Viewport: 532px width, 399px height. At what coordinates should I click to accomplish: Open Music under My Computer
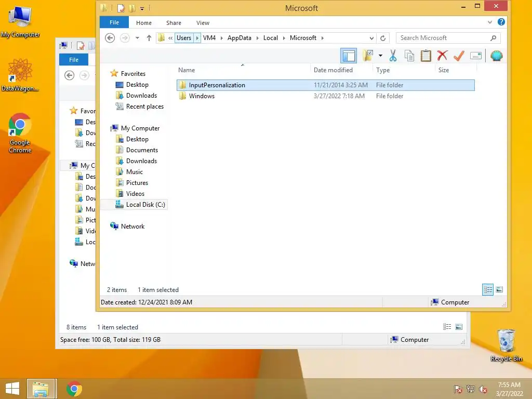pyautogui.click(x=135, y=171)
